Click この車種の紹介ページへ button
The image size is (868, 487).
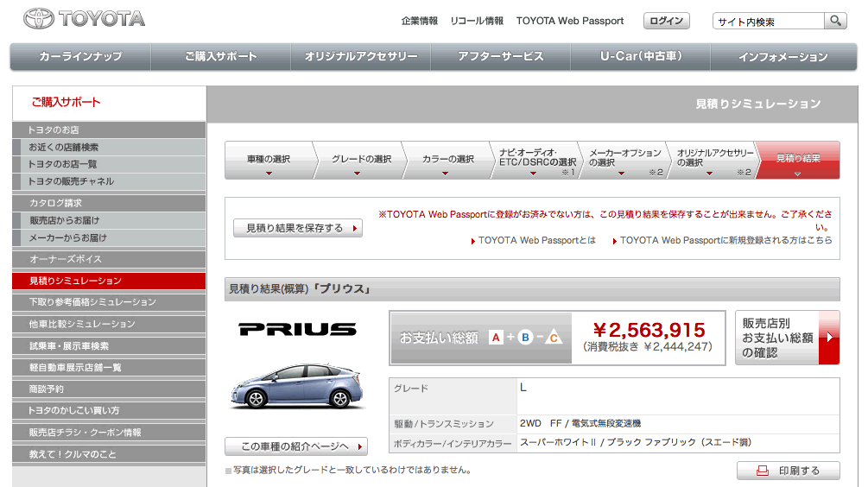tap(296, 446)
